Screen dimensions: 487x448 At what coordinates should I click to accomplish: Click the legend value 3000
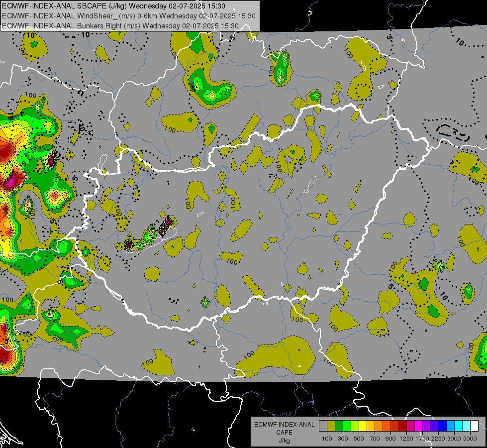454,439
